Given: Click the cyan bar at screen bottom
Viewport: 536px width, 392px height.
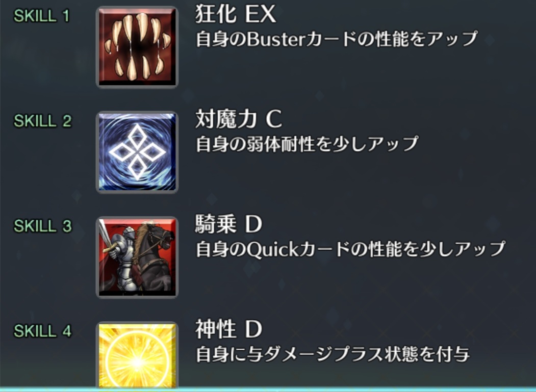Looking at the screenshot, I should [x=268, y=389].
